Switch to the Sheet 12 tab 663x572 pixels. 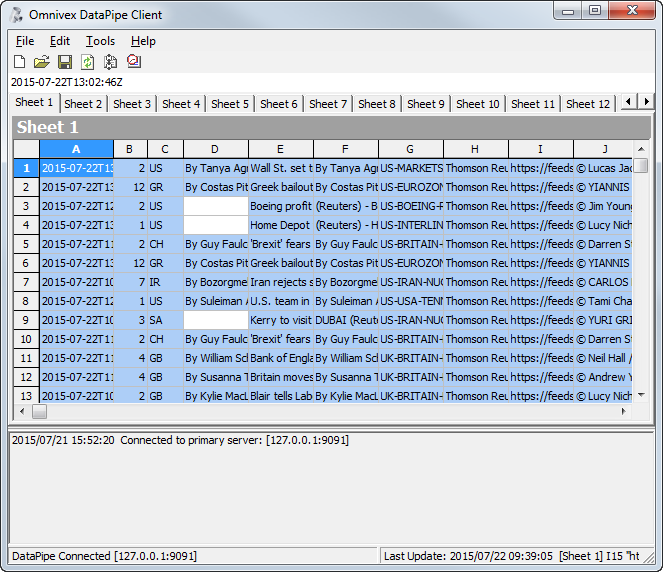(588, 104)
